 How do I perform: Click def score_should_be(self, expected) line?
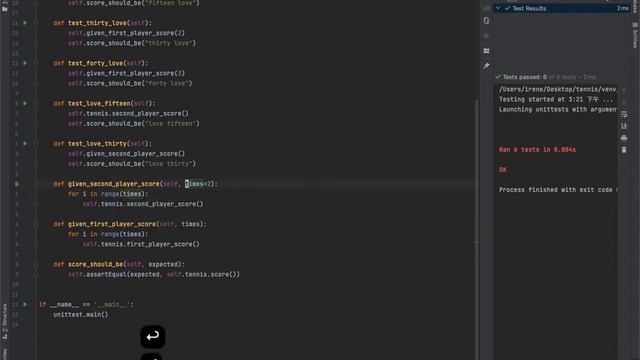[119, 264]
